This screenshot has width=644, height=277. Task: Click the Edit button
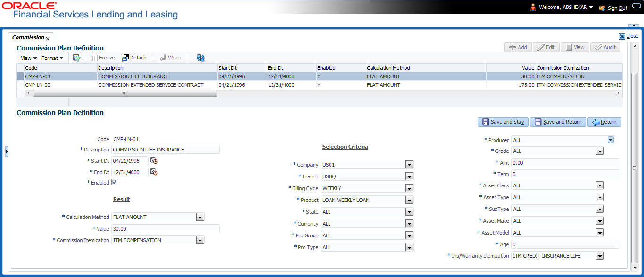(x=546, y=47)
